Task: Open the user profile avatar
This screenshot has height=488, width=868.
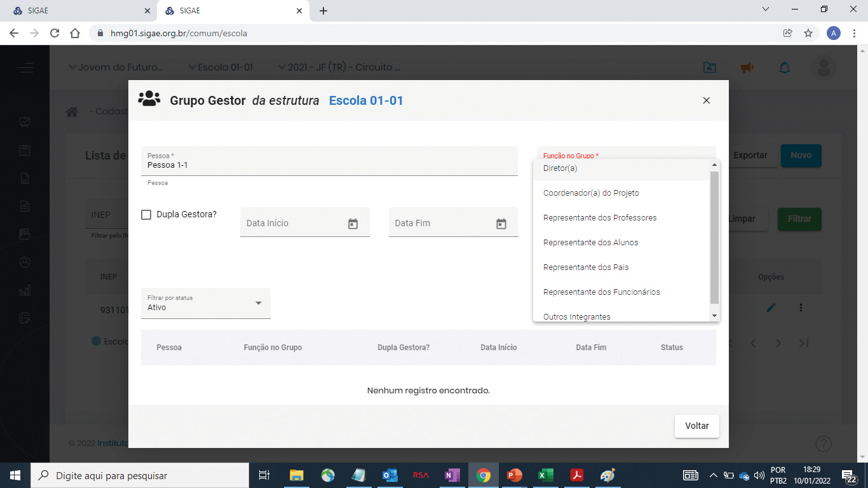Action: (824, 67)
